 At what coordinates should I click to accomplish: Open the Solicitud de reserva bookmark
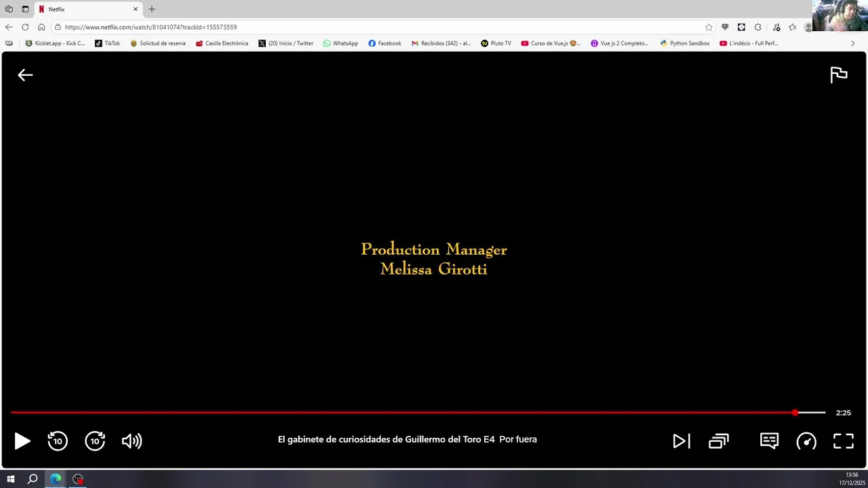point(157,43)
